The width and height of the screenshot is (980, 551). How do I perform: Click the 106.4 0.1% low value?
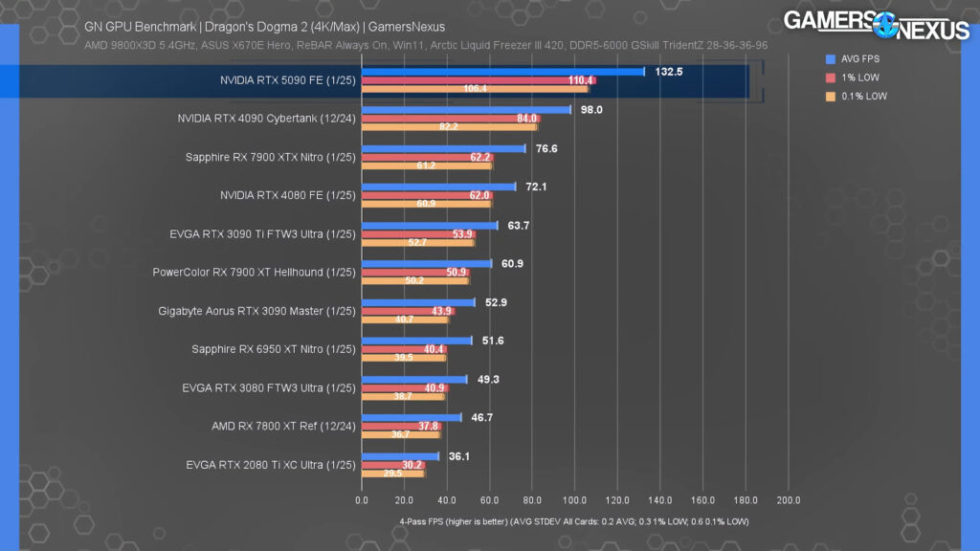coord(475,89)
